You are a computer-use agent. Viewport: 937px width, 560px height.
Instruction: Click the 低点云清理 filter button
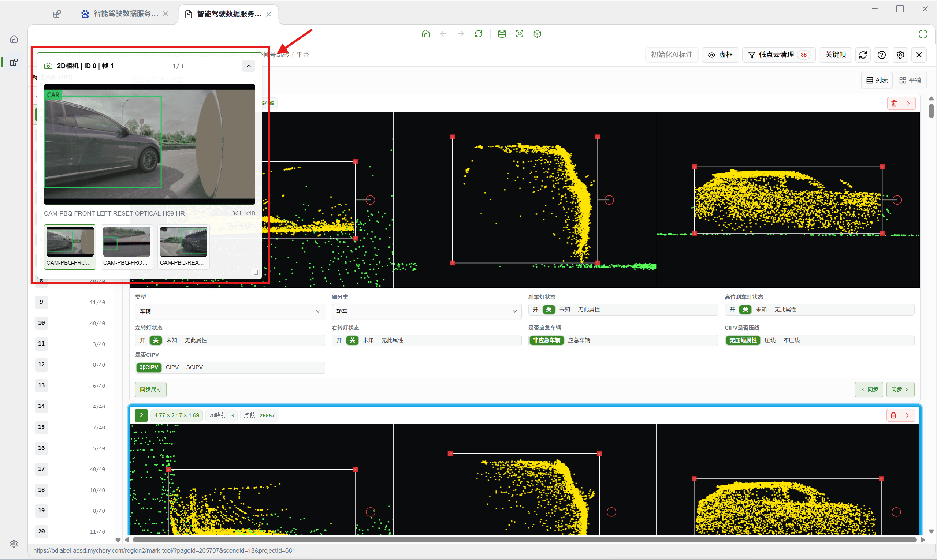click(779, 55)
